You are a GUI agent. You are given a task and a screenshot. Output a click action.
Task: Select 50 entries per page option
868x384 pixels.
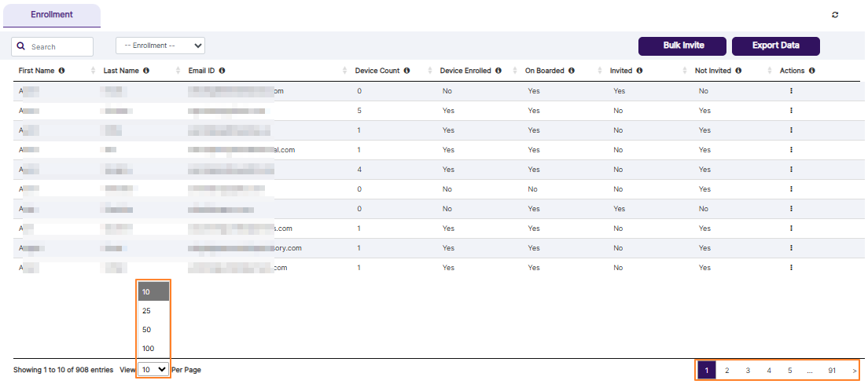153,329
